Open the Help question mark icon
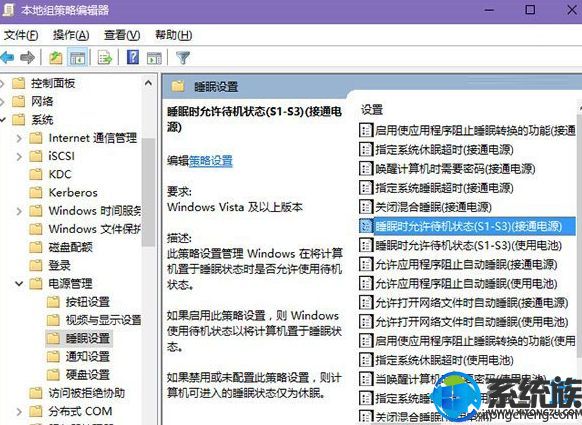 click(x=133, y=58)
